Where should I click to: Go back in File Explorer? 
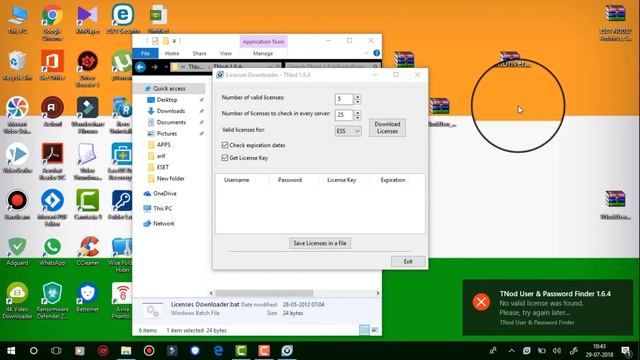pyautogui.click(x=140, y=67)
